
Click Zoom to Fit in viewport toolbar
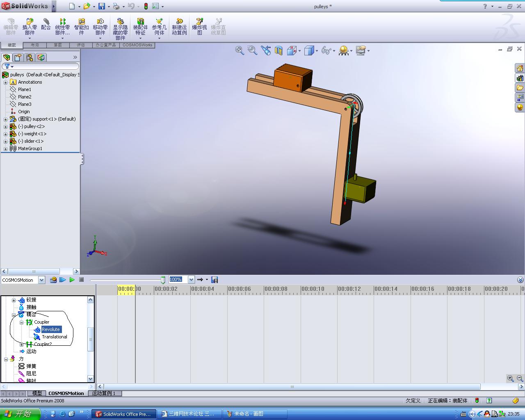click(x=240, y=50)
